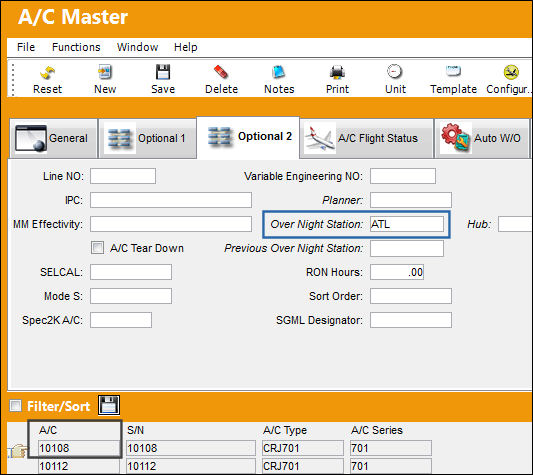Click the Variable Engineering NO field
Screen dimensions: 533x475
[x=403, y=176]
